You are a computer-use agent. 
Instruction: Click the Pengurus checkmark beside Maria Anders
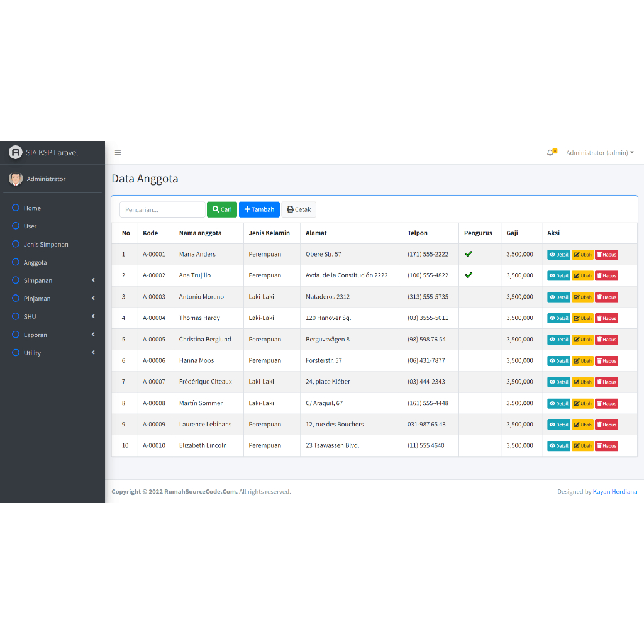tap(469, 253)
